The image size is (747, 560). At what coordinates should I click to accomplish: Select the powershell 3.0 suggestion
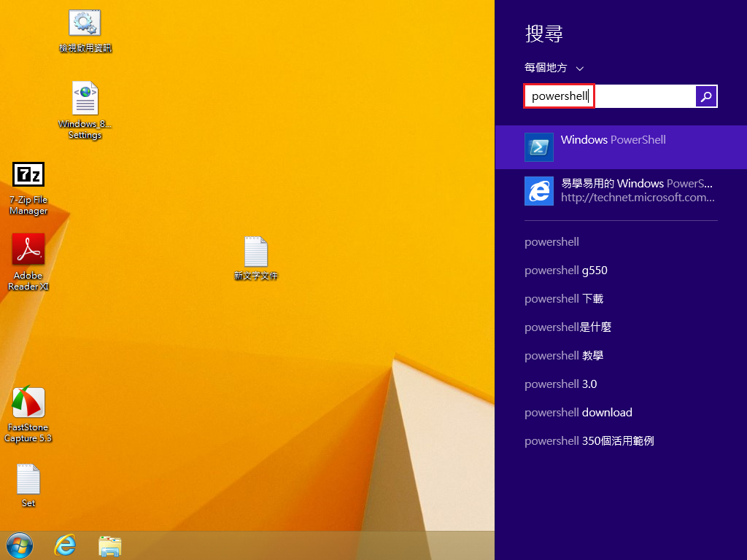[x=561, y=384]
